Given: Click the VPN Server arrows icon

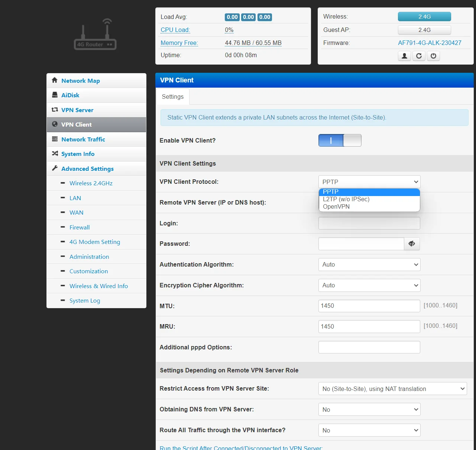Looking at the screenshot, I should click(x=55, y=110).
